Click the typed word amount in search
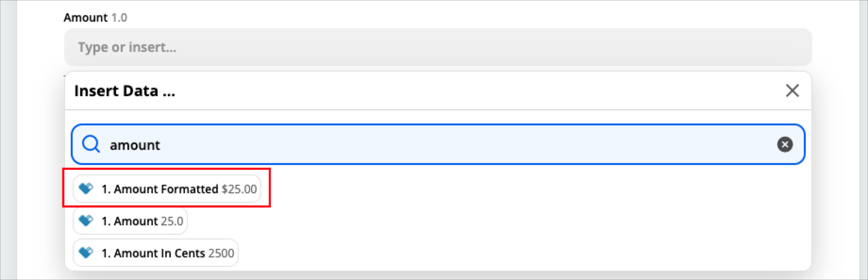This screenshot has height=280, width=868. [x=135, y=145]
